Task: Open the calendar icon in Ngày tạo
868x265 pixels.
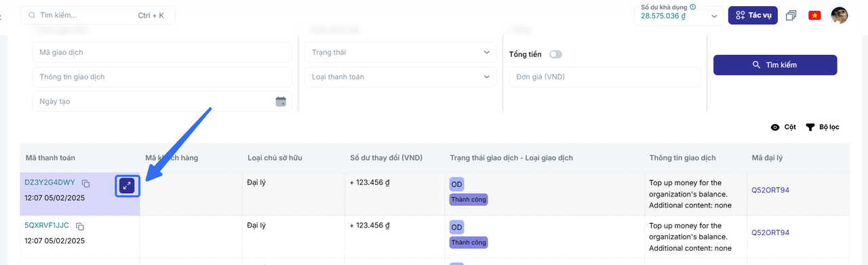Action: click(281, 101)
